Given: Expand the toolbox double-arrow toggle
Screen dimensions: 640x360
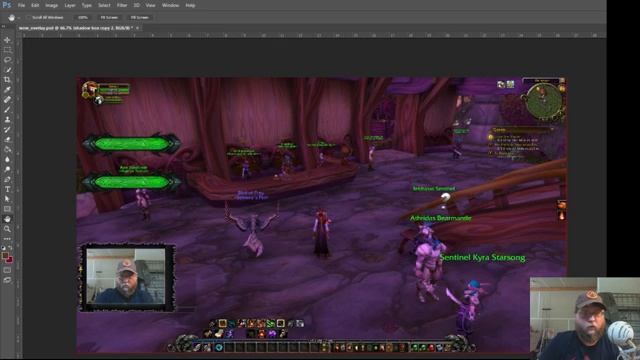Looking at the screenshot, I should click(4, 27).
